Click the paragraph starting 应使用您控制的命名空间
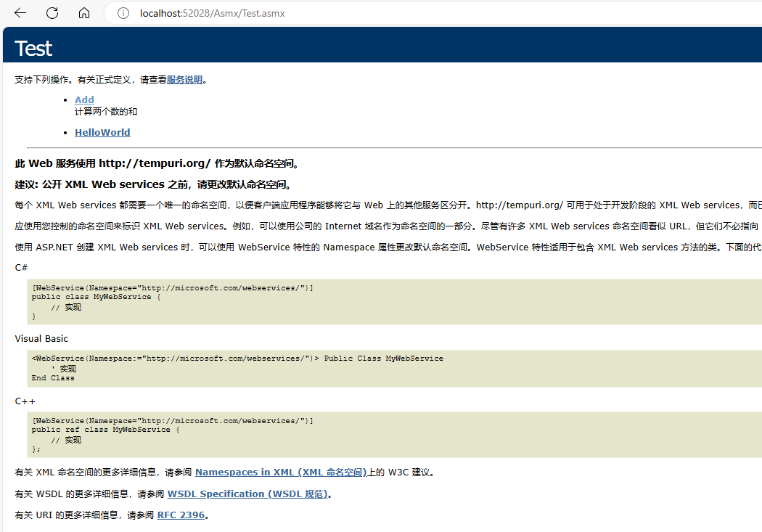The width and height of the screenshot is (762, 532). (x=388, y=226)
